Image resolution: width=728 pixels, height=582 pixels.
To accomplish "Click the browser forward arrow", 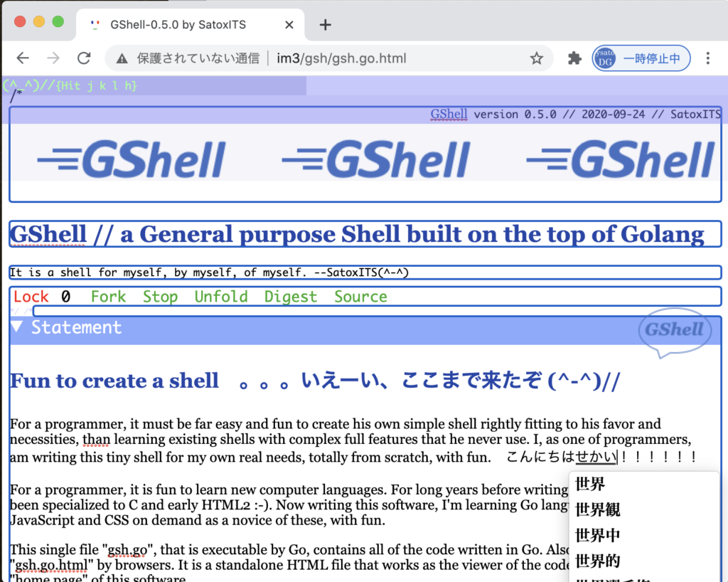I will 53,58.
